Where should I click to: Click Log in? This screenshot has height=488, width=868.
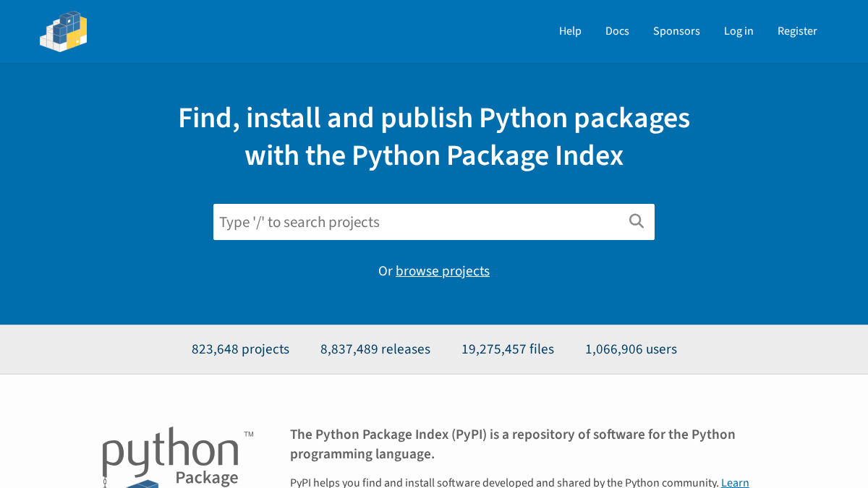pos(739,31)
